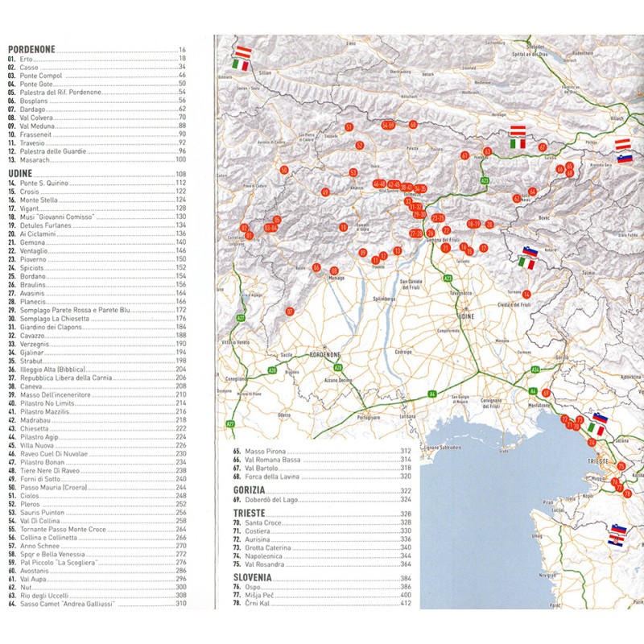The width and height of the screenshot is (644, 644).
Task: Open the SLOVENIA section heading
Action: 255,578
